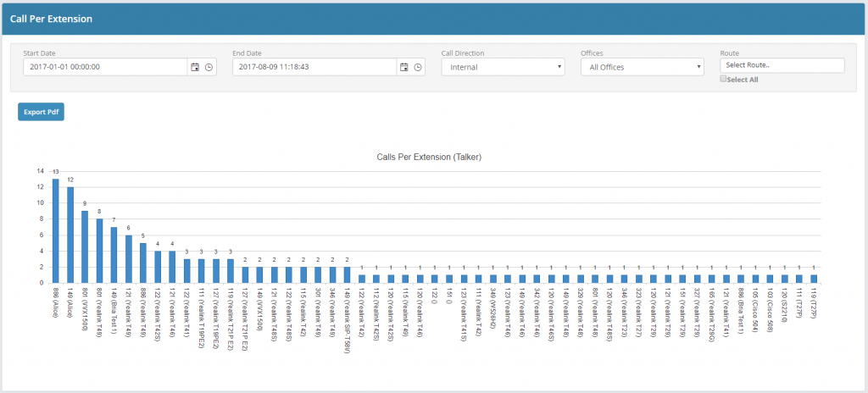The width and height of the screenshot is (868, 393).
Task: Click the 801 (Yealink T48) bar showing 8
Action: pos(99,251)
